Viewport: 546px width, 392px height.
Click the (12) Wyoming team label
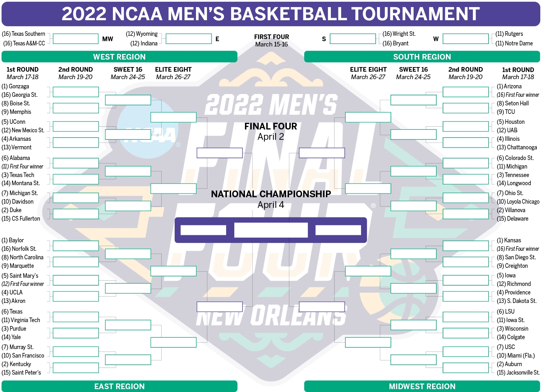click(x=142, y=34)
